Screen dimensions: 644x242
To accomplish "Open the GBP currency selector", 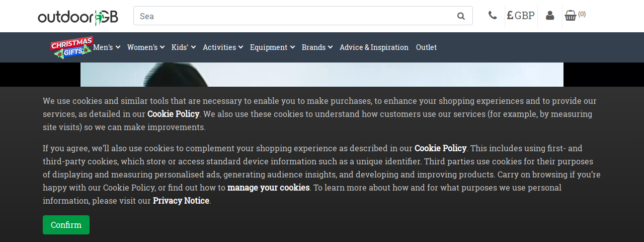I will click(x=521, y=16).
